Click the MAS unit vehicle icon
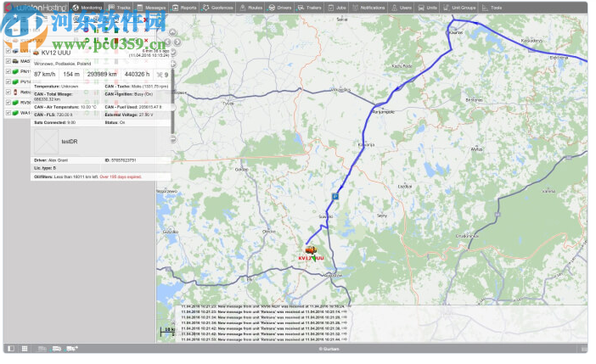 click(15, 61)
